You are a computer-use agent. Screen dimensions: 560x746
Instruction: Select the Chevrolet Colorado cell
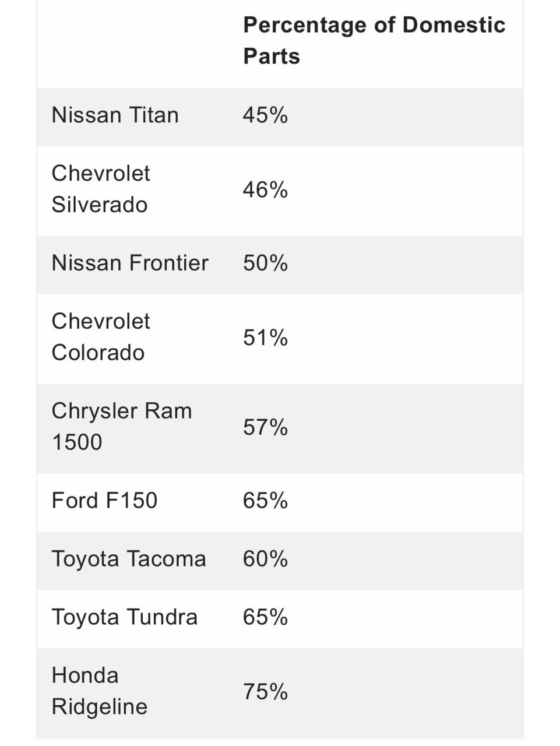[100, 337]
